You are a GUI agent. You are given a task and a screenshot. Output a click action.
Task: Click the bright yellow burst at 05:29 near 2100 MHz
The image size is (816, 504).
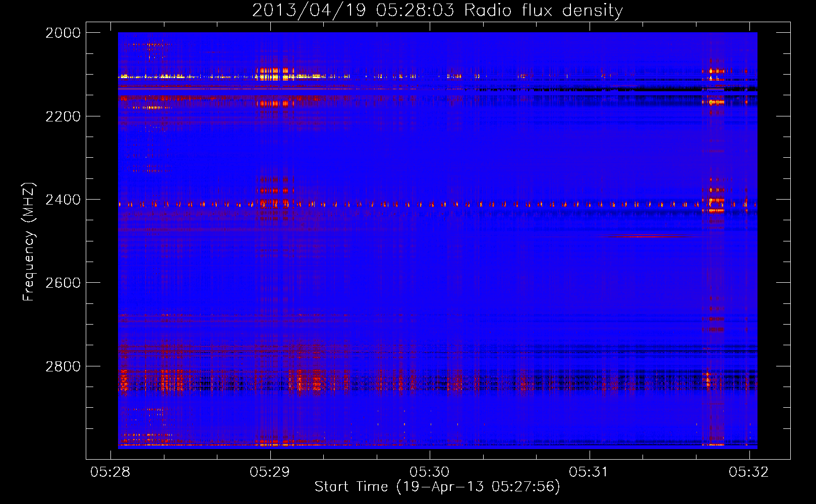(274, 74)
